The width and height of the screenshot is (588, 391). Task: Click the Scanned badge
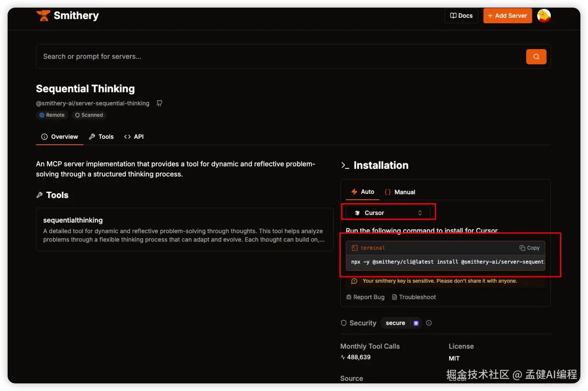pyautogui.click(x=89, y=115)
